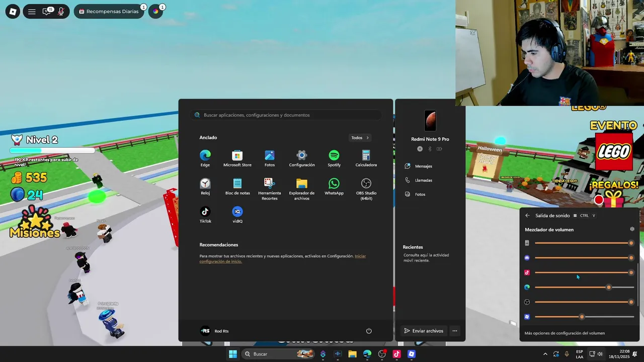Click Bluetooth status icon under Redmi Note 9 Pro
The height and width of the screenshot is (362, 644).
[x=430, y=149]
